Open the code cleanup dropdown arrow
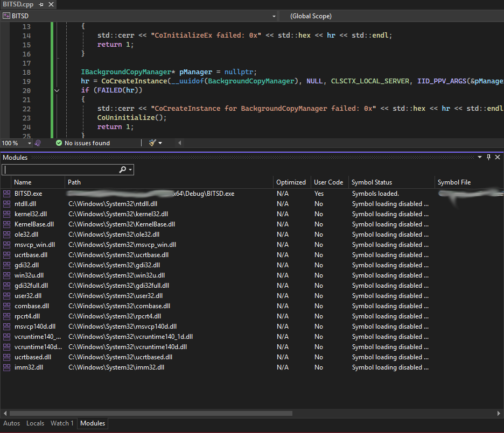Image resolution: width=504 pixels, height=433 pixels. 160,143
